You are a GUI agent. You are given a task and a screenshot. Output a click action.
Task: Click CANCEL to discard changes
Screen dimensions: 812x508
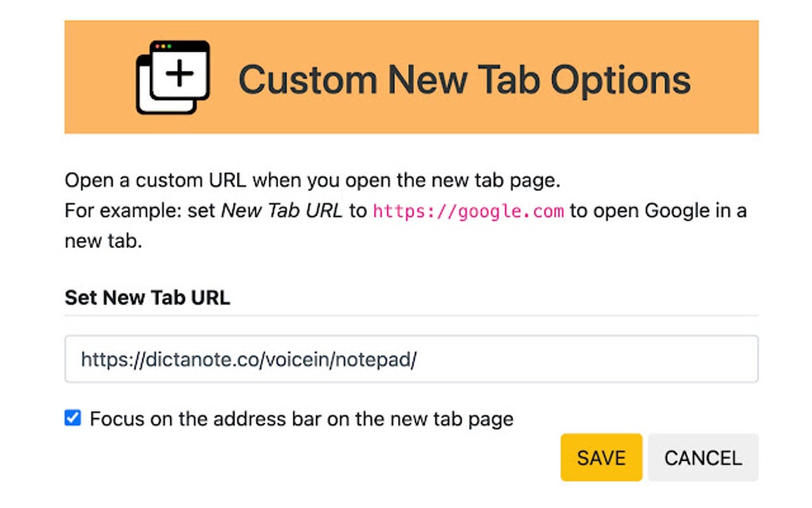(703, 458)
